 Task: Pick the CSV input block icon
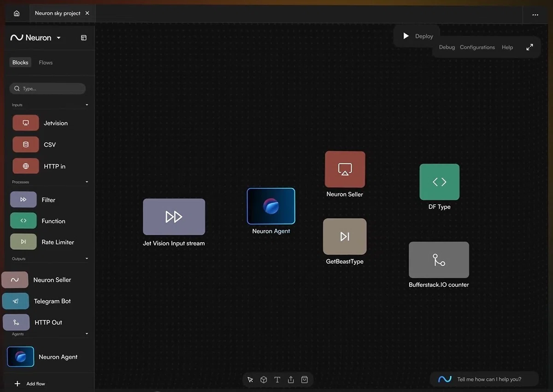26,145
